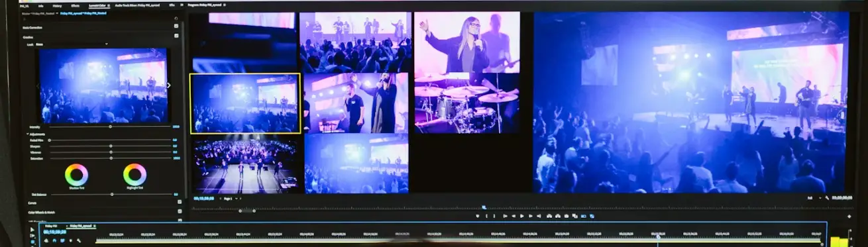Click the Export Frame camera icon
Viewport: 868px width, 247px height.
[x=567, y=216]
